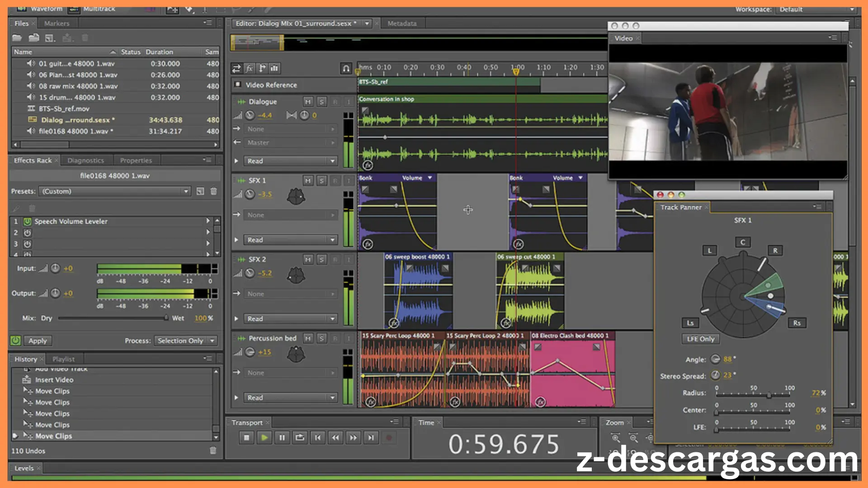The width and height of the screenshot is (868, 488).
Task: Mute the SFX 1 track
Action: [x=308, y=181]
